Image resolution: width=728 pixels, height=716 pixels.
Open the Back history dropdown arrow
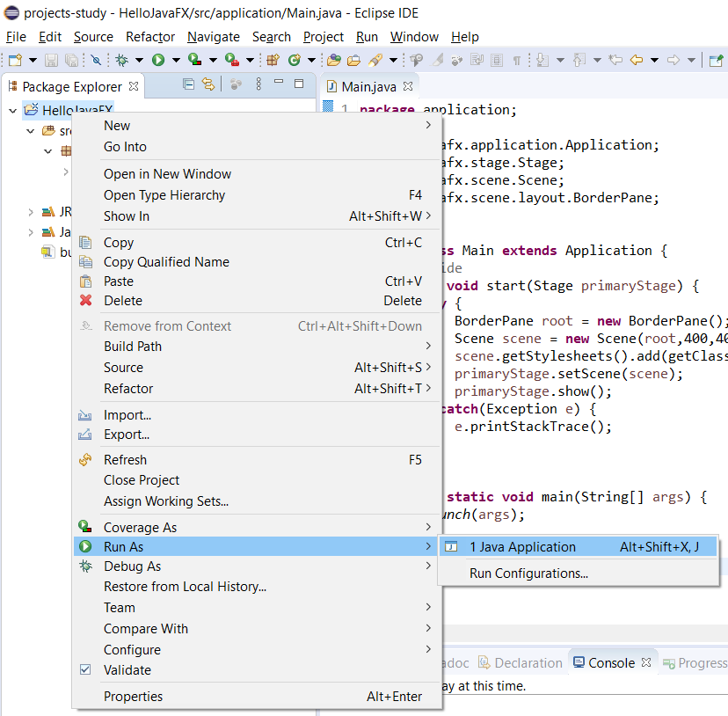click(655, 60)
